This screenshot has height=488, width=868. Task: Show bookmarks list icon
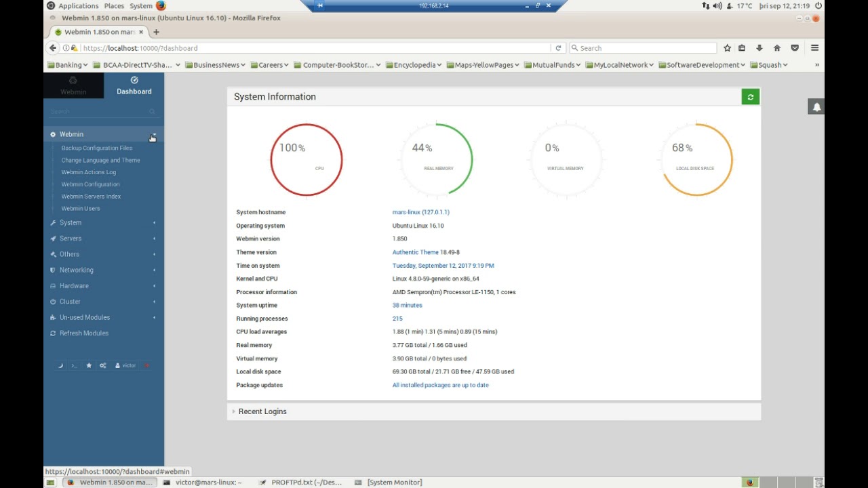(x=742, y=48)
